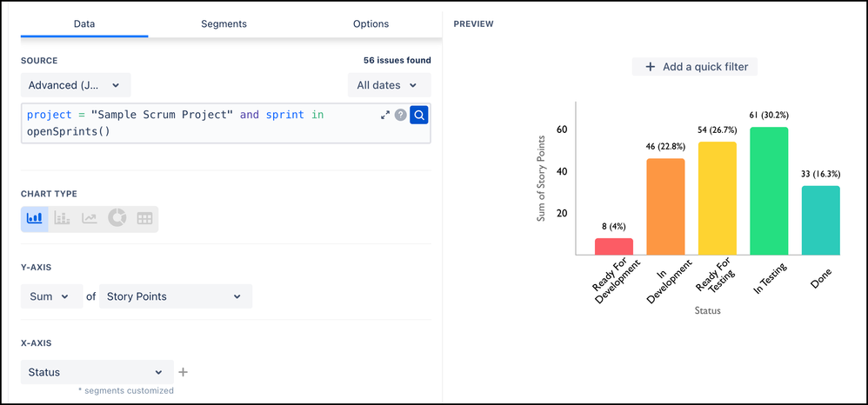Select the bar chart type icon

click(34, 218)
